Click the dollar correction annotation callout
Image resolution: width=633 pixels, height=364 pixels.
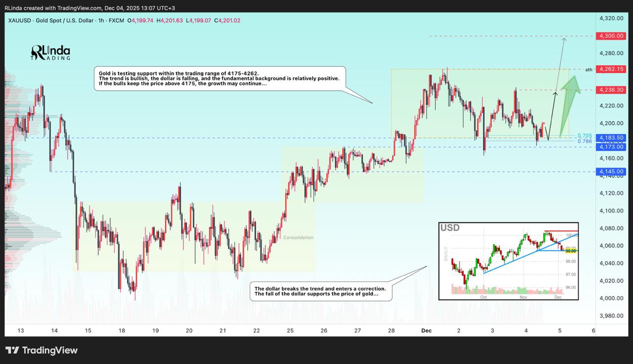(x=320, y=290)
